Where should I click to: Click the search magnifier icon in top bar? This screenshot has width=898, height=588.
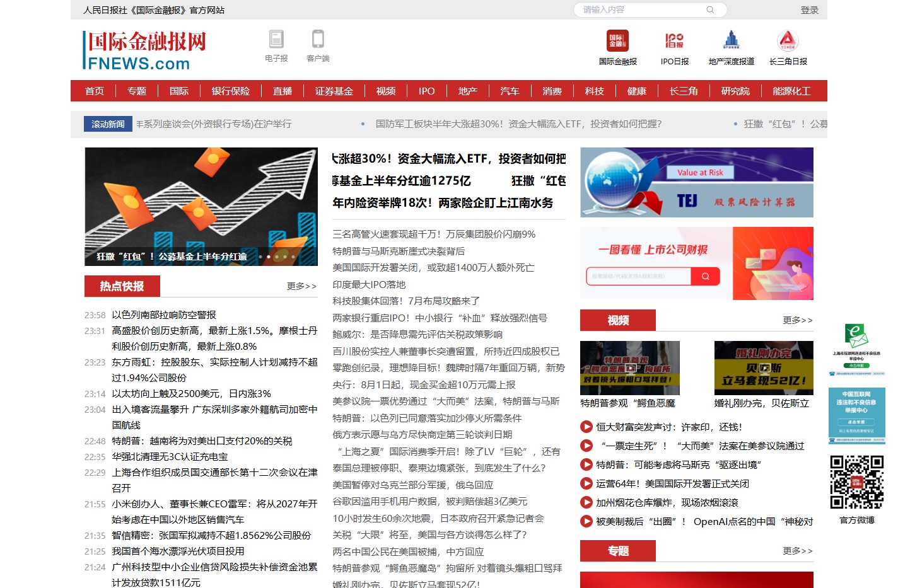710,9
